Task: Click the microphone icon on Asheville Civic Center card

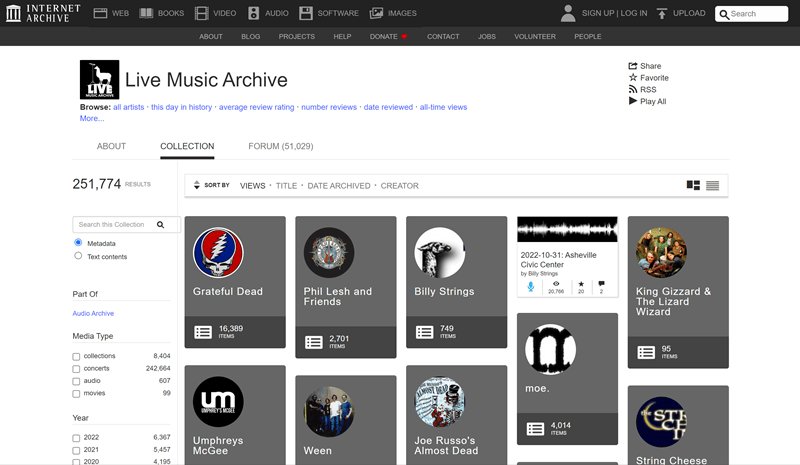Action: coord(531,287)
